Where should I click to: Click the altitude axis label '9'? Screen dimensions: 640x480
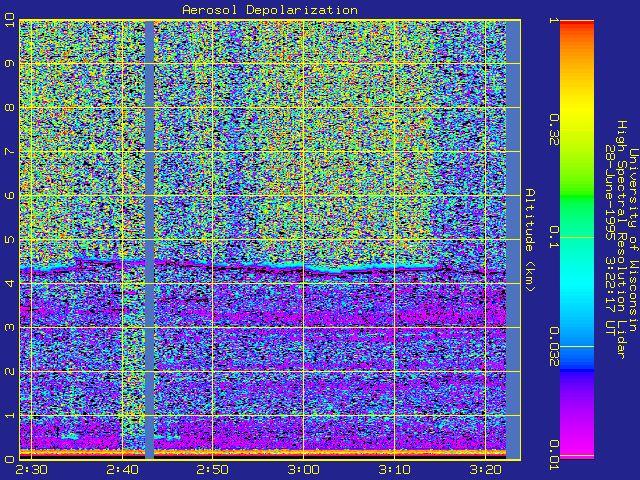point(9,63)
